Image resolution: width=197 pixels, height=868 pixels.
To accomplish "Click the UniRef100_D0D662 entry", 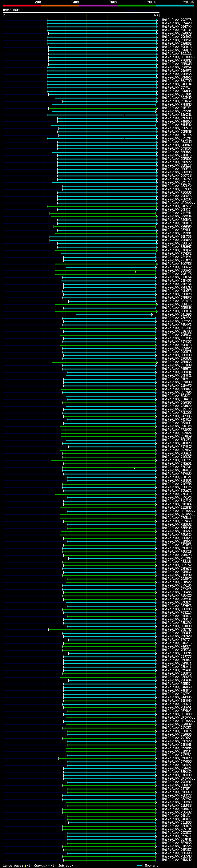I will pyautogui.click(x=177, y=267).
